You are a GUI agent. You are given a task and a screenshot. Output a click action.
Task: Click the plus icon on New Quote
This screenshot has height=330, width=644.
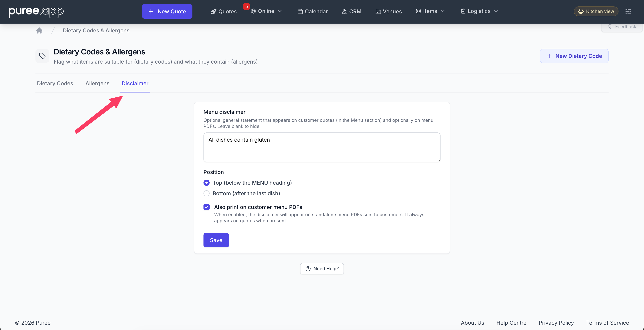pos(151,11)
